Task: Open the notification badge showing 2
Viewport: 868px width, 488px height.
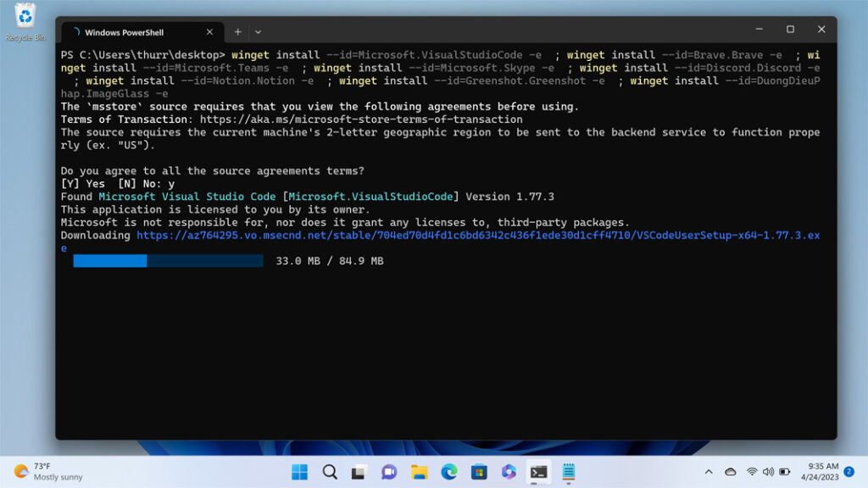Action: (849, 471)
